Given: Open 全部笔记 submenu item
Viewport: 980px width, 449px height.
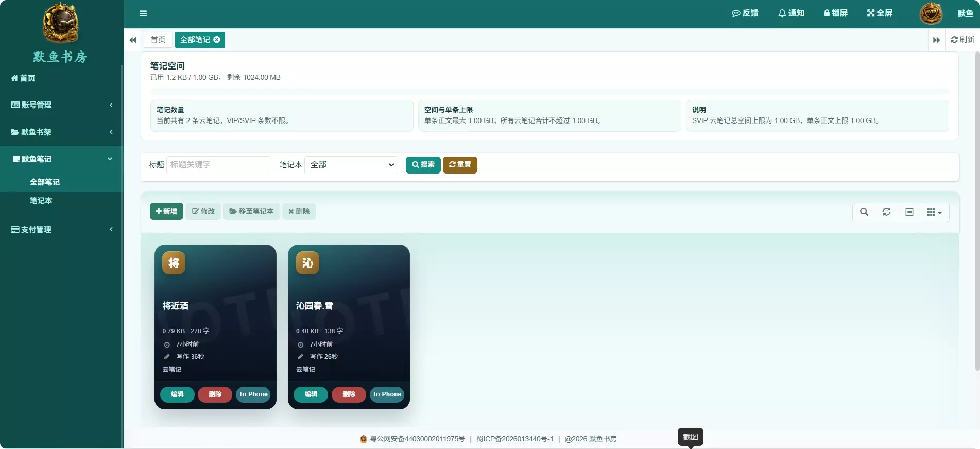Looking at the screenshot, I should (x=45, y=182).
